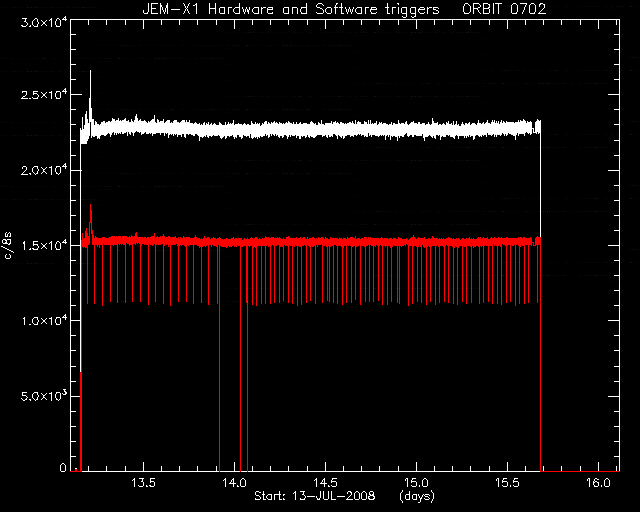Click the 16.0 tick label on x-axis
The image size is (640, 512).
pos(598,483)
